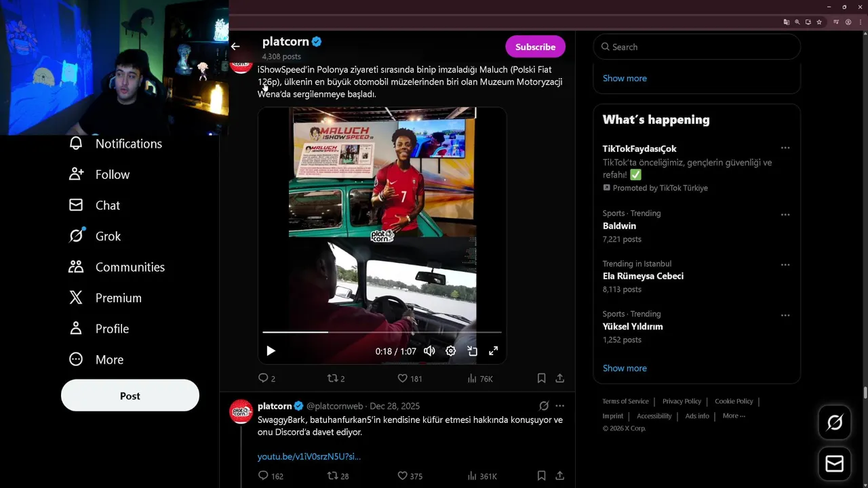
Task: View analytics showing 361K views
Action: 481,476
